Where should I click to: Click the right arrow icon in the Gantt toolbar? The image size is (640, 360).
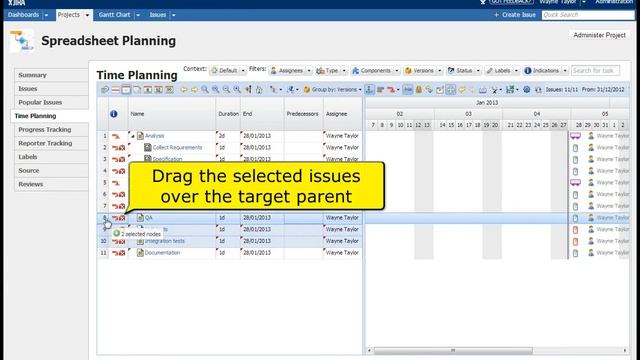pos(194,89)
